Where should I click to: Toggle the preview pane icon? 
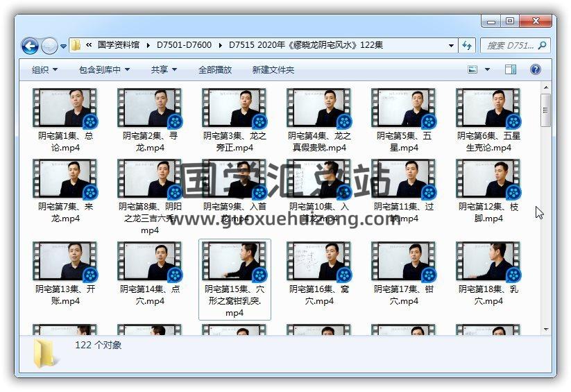click(510, 69)
